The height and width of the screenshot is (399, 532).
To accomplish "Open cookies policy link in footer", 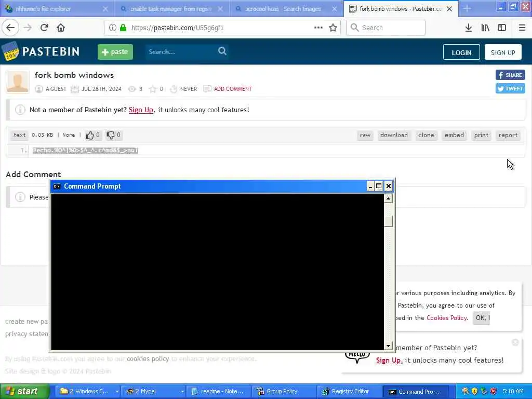I will [148, 358].
